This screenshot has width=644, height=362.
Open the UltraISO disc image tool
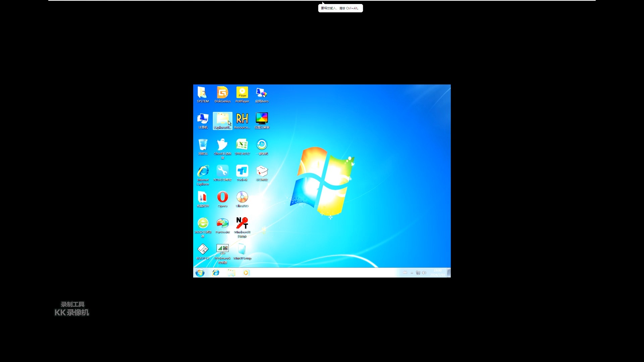click(x=242, y=198)
